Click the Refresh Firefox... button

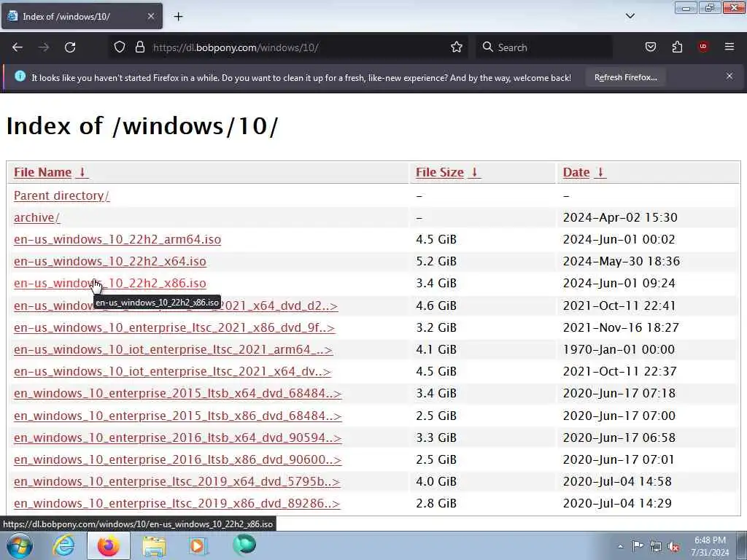point(625,77)
